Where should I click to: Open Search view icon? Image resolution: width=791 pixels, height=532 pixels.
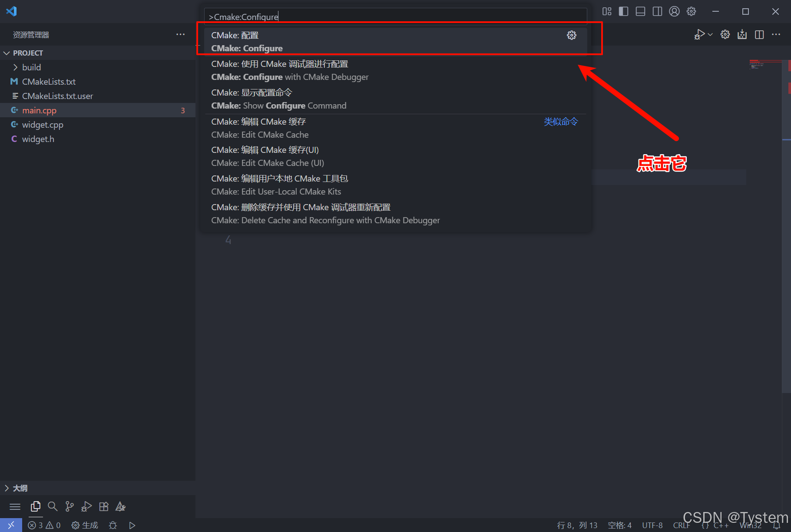53,506
